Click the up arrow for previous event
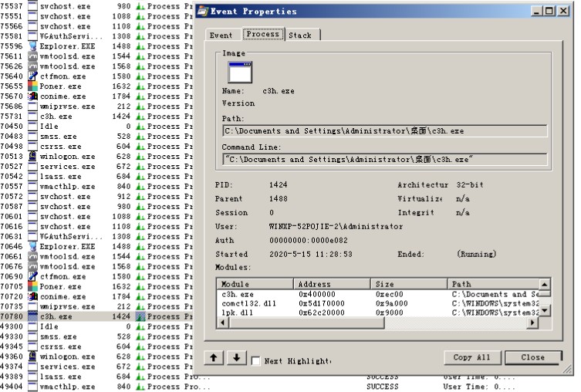Screen dimensions: 581x392 click(214, 359)
